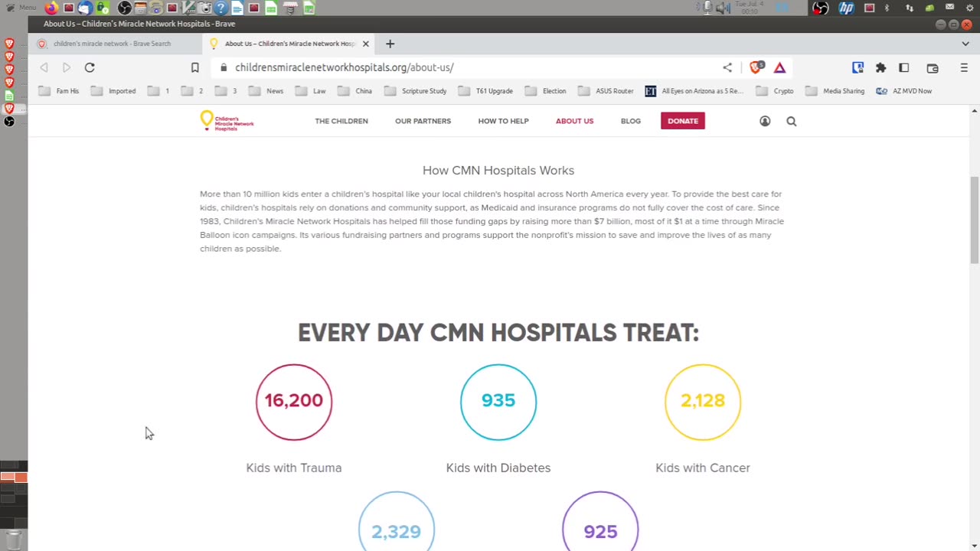Open the Bitwarden extension icon
Image resolution: width=980 pixels, height=551 pixels.
tap(857, 67)
